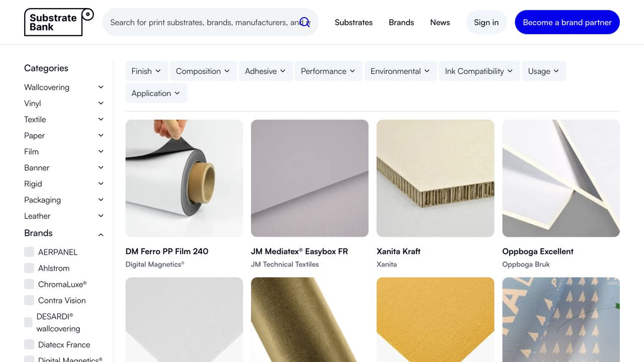Image resolution: width=644 pixels, height=362 pixels.
Task: Click the DM Ferro PP Film 240 title
Action: tap(167, 251)
